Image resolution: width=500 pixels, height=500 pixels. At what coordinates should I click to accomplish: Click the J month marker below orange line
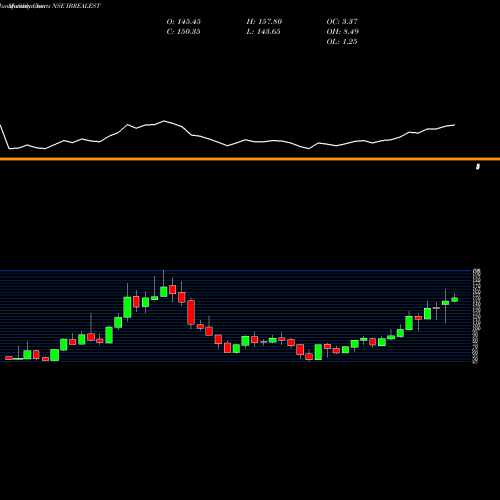[x=478, y=167]
